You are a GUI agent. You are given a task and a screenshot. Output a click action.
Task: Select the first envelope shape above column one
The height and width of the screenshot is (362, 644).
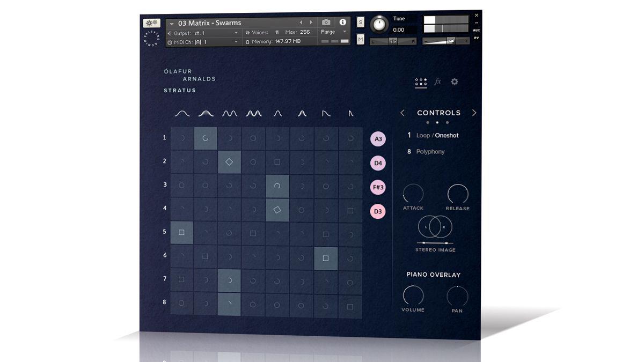(182, 113)
